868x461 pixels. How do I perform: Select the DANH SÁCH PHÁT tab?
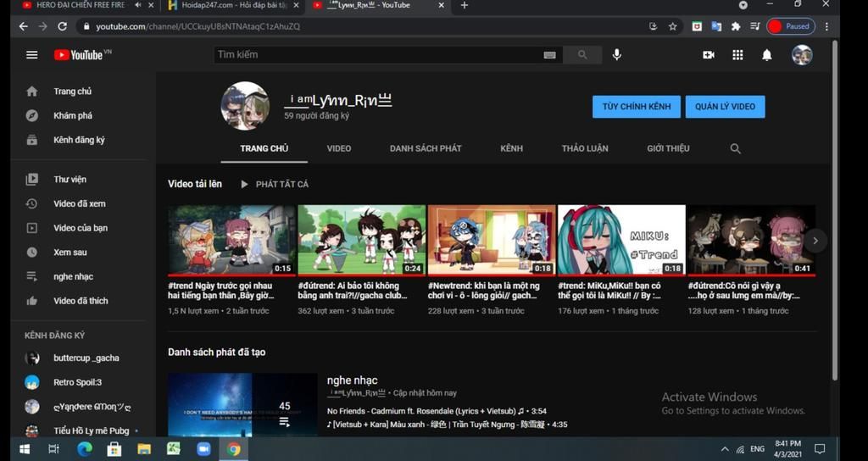426,148
